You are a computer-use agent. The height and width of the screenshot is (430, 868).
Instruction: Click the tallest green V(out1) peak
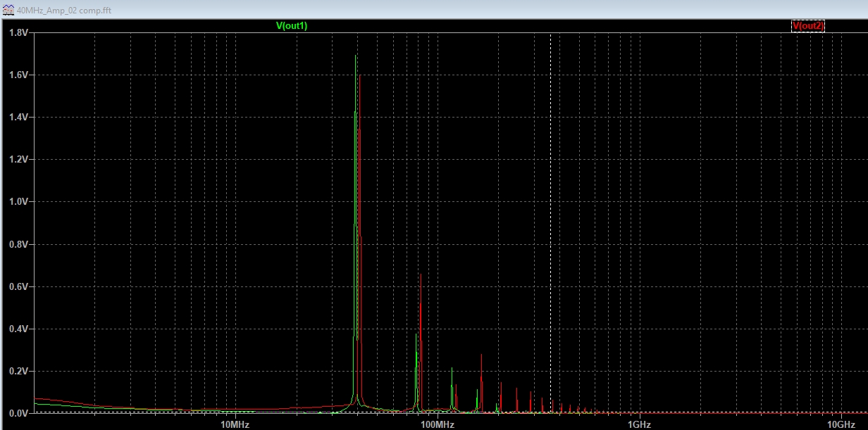click(356, 56)
